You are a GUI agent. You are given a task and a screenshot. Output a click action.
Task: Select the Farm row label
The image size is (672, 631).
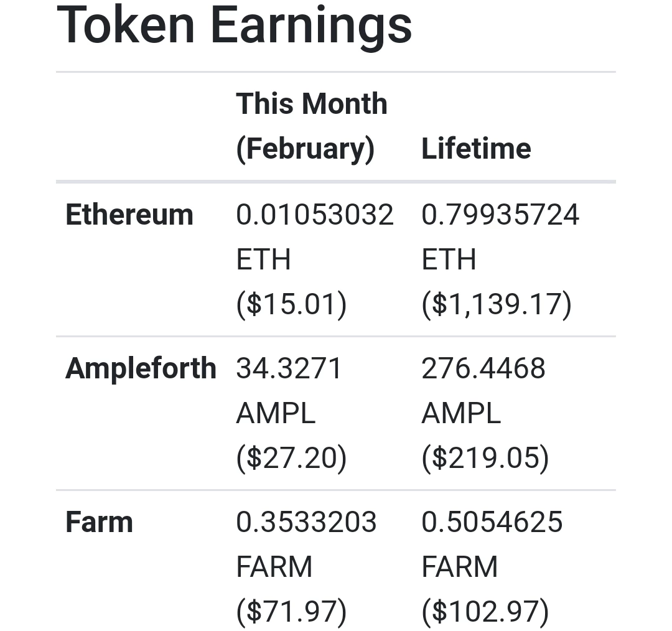click(99, 522)
